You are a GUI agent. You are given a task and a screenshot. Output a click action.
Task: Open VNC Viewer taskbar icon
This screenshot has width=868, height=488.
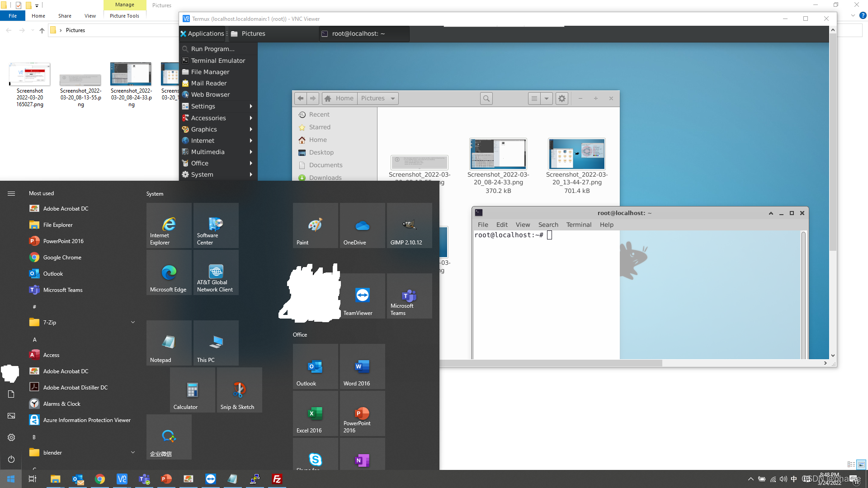(122, 479)
